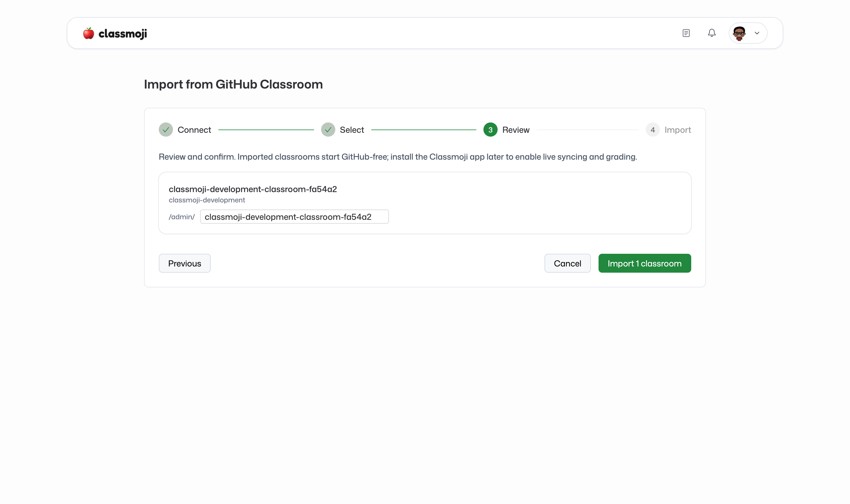850x504 pixels.
Task: Click the user avatar picture
Action: pyautogui.click(x=739, y=33)
